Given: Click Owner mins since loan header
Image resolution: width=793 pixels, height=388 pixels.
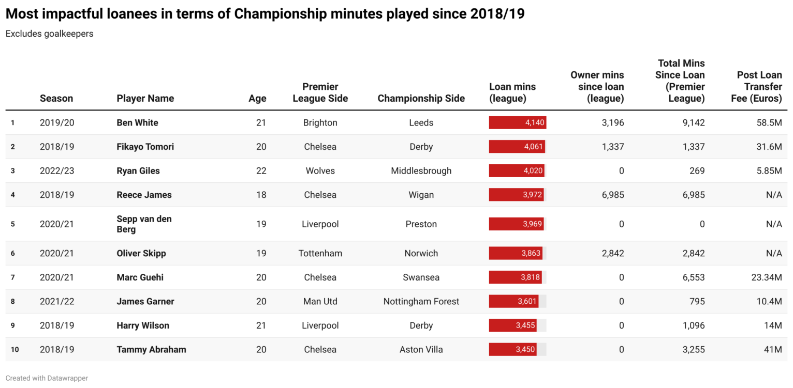Looking at the screenshot, I should (597, 87).
